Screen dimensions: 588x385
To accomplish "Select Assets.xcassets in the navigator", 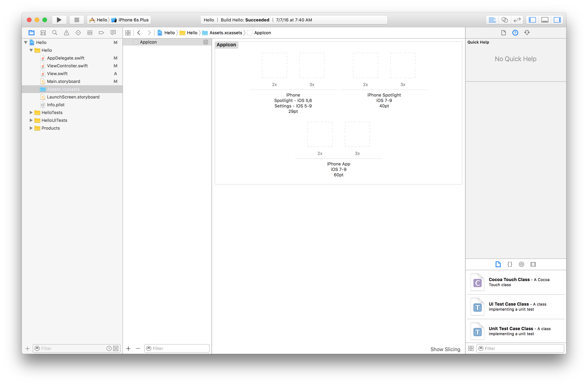I will click(x=72, y=89).
